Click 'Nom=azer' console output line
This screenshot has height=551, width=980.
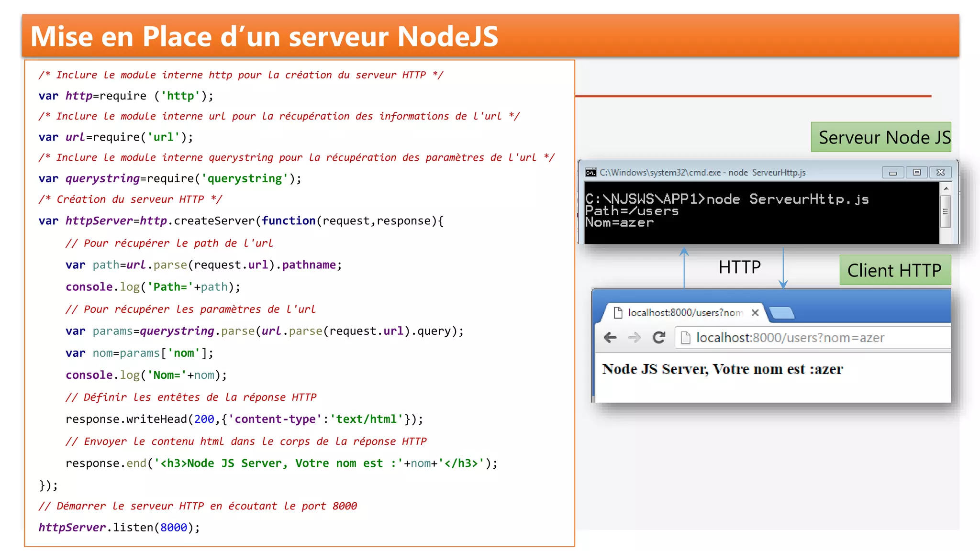coord(619,222)
